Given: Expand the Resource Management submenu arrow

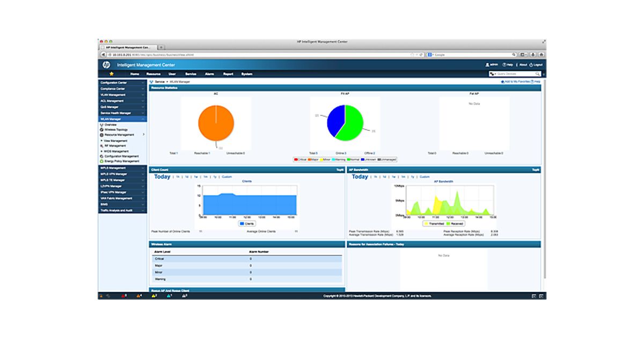Looking at the screenshot, I should coord(143,135).
